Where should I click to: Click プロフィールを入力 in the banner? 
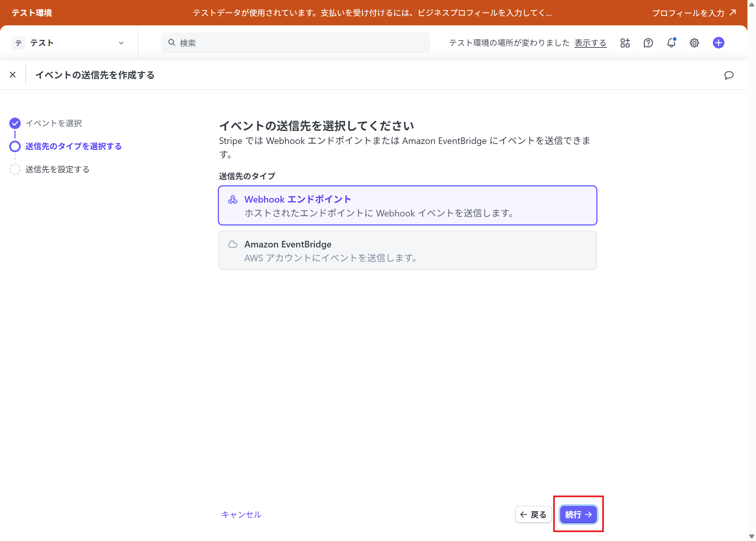click(693, 13)
